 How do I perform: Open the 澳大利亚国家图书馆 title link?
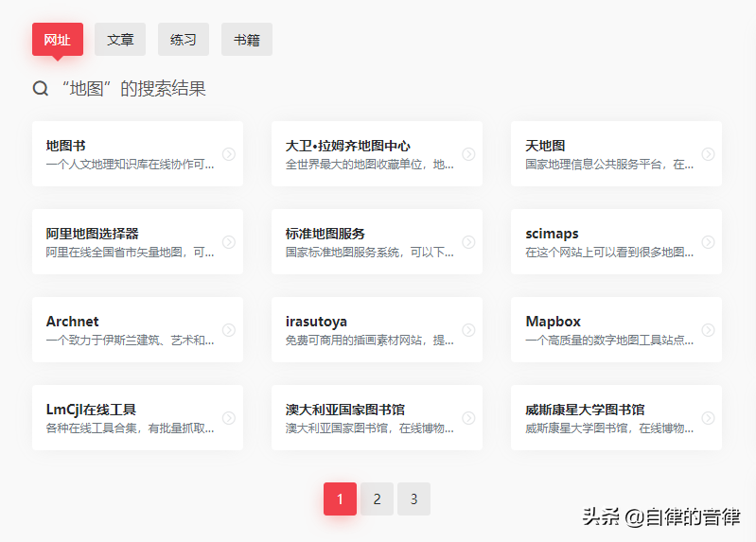[345, 410]
